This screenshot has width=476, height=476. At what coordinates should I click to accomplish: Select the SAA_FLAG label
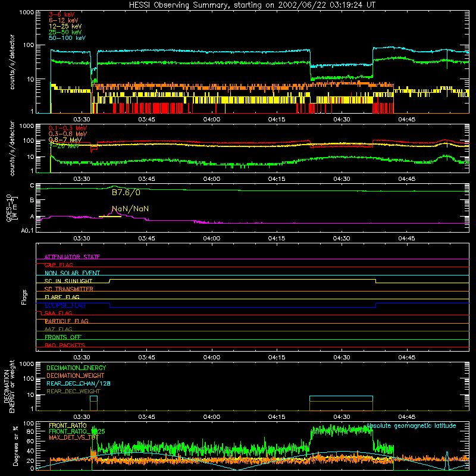click(x=58, y=313)
